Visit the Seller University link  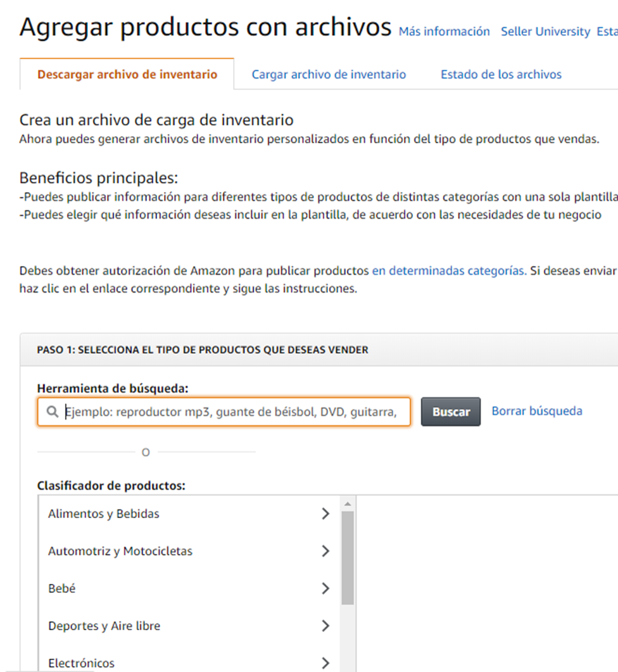pos(545,31)
